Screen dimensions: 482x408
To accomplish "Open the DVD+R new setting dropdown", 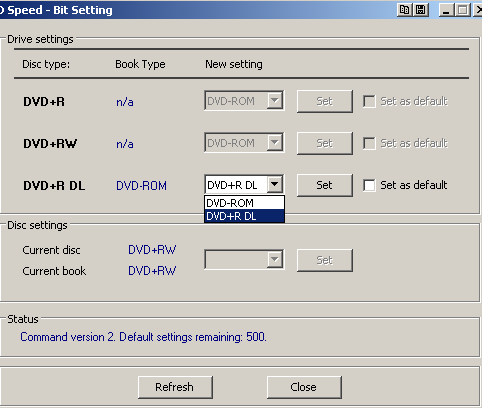I will pos(275,100).
